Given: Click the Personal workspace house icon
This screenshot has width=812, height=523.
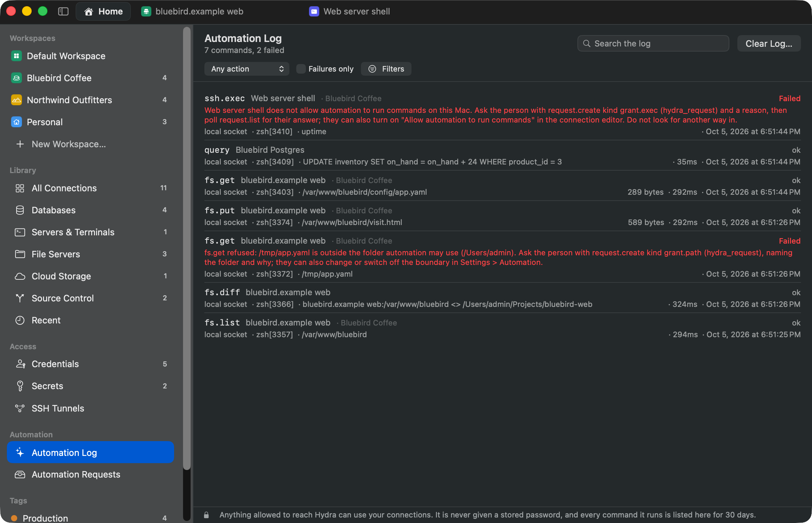Looking at the screenshot, I should coord(16,122).
